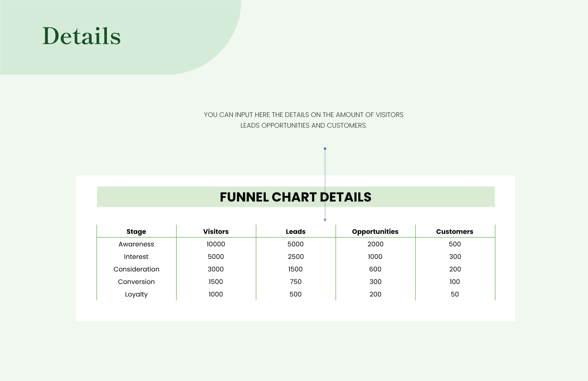The height and width of the screenshot is (381, 588).
Task: Select the FUNNEL CHART DETAILS heading
Action: [x=295, y=197]
